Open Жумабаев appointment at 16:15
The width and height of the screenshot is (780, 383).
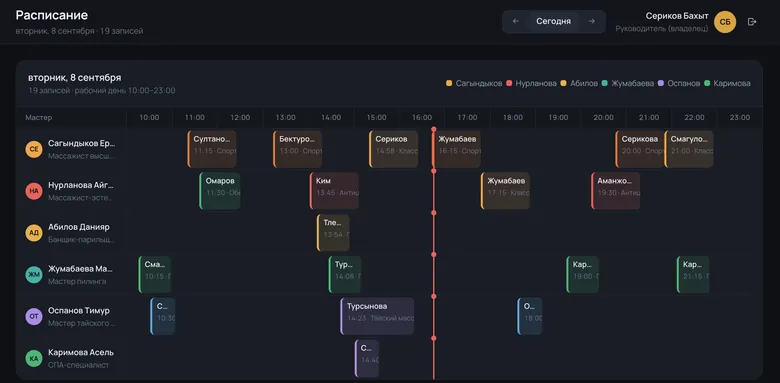tap(457, 149)
